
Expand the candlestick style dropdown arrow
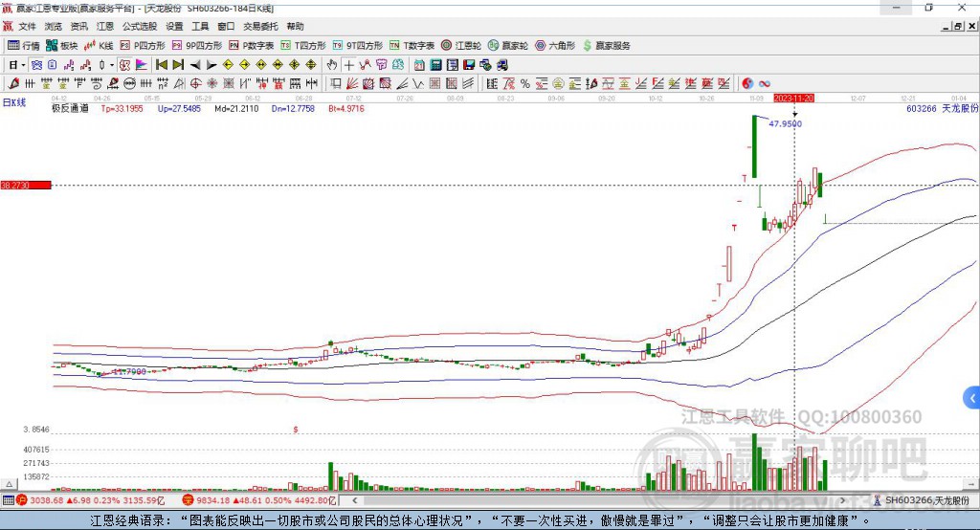coord(112,65)
